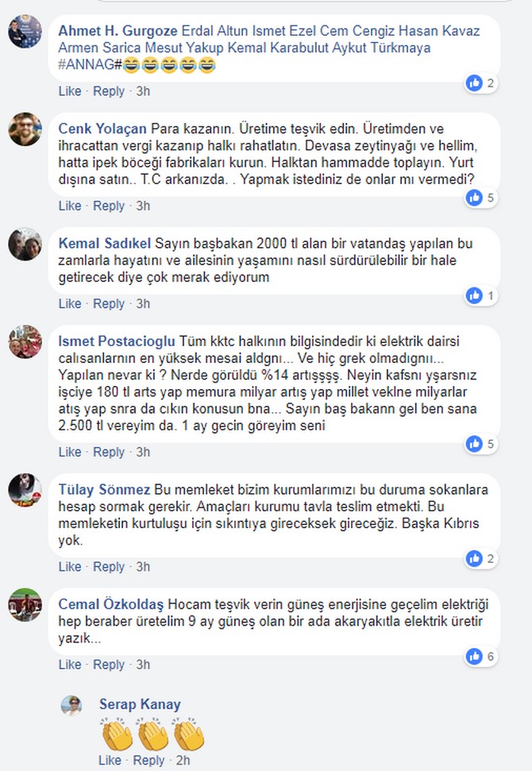Image resolution: width=532 pixels, height=771 pixels.
Task: Reply to Tülay Sönmez's comment
Action: (109, 566)
